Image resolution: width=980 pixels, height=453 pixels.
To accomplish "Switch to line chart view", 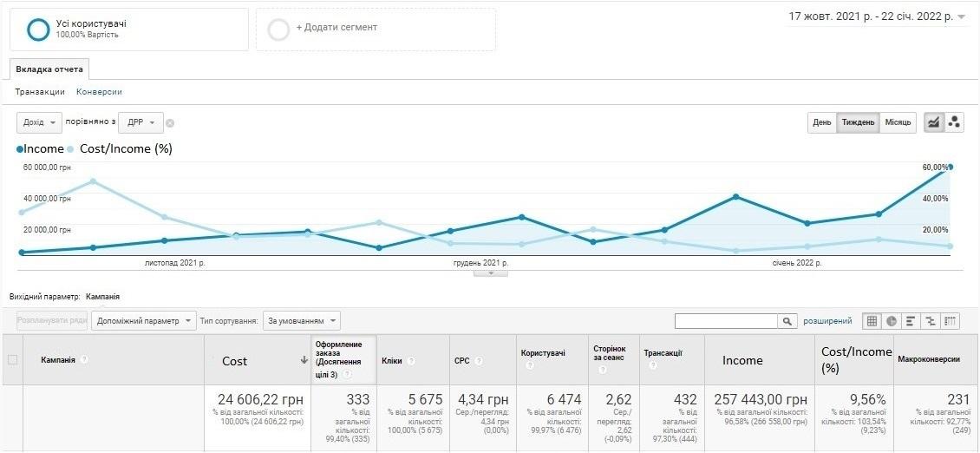I will [x=934, y=122].
